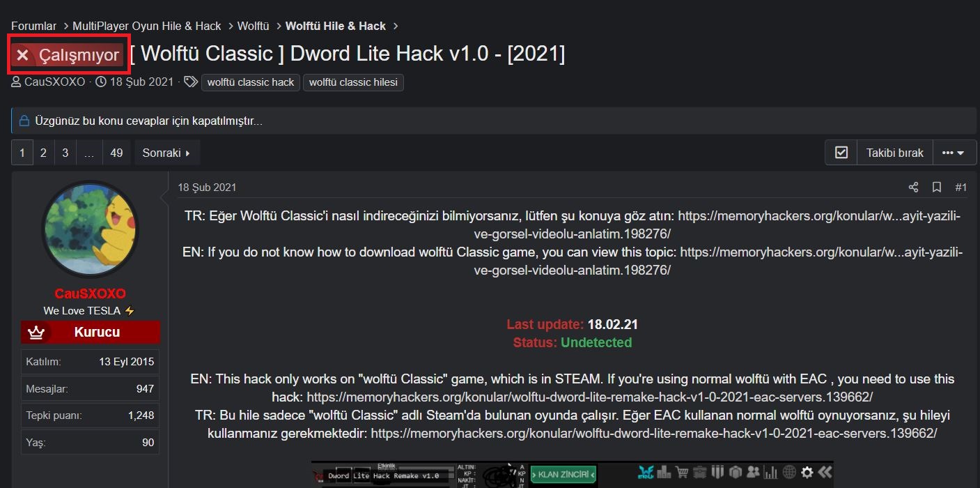Click the Yaş value 90

pos(148,442)
